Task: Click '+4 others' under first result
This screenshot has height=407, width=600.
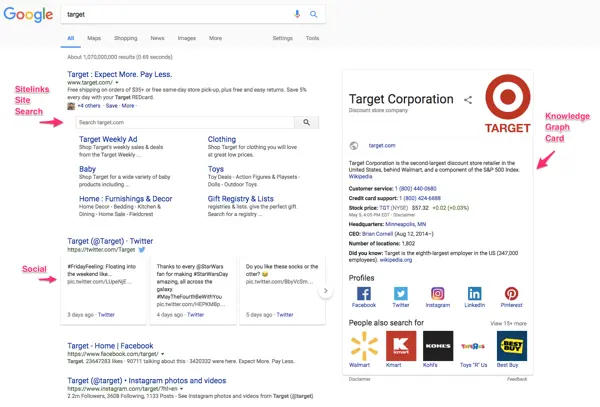Action: click(x=89, y=106)
